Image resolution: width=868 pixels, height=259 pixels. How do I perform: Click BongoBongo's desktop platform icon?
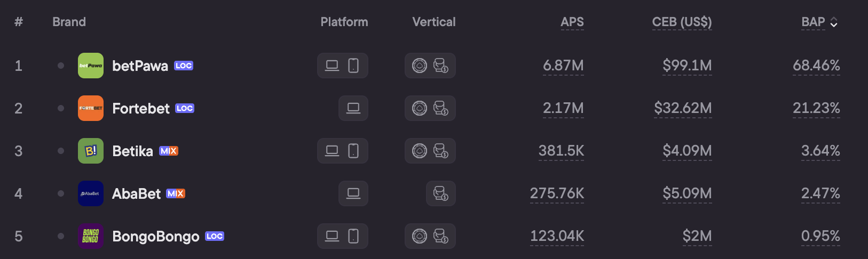332,236
